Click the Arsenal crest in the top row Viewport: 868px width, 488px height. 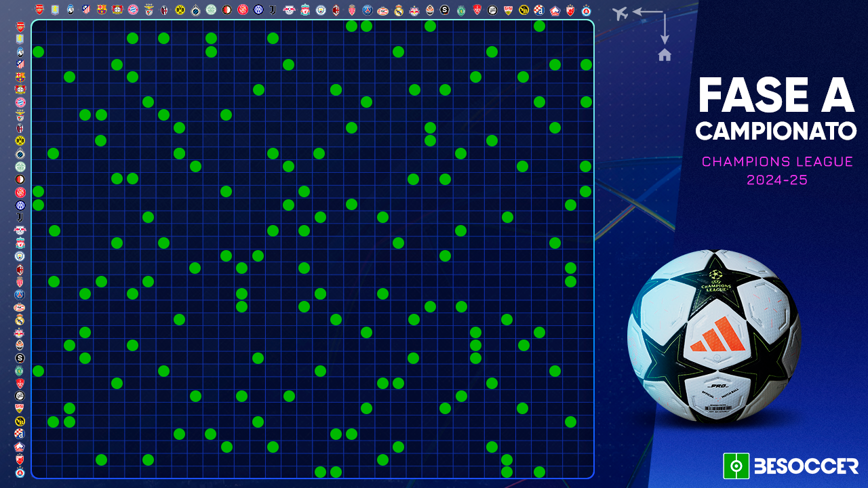click(x=39, y=9)
